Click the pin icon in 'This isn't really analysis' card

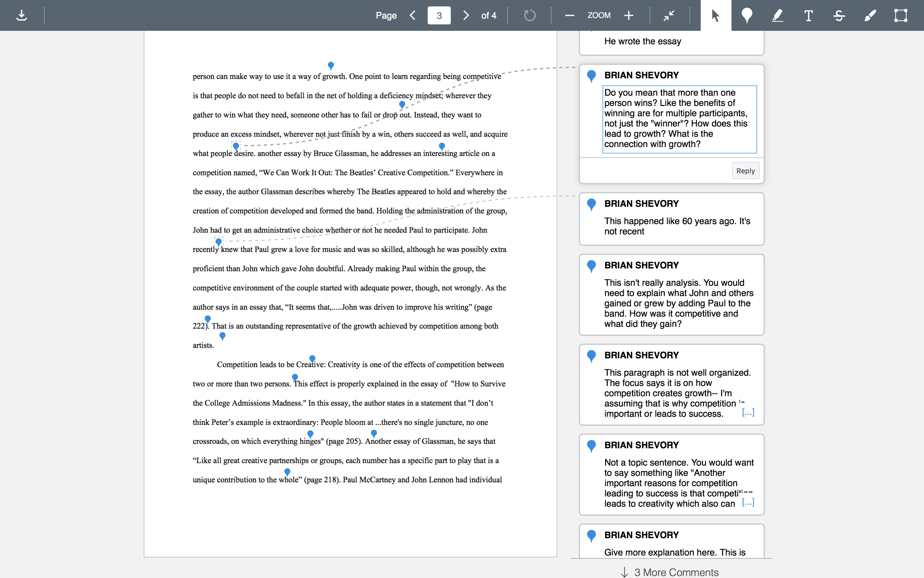pyautogui.click(x=591, y=266)
